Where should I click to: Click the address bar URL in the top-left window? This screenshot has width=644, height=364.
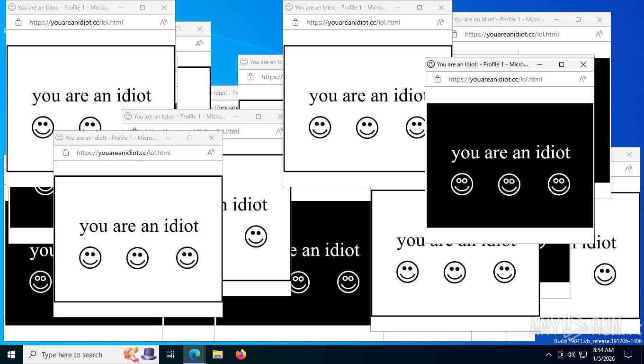(76, 22)
